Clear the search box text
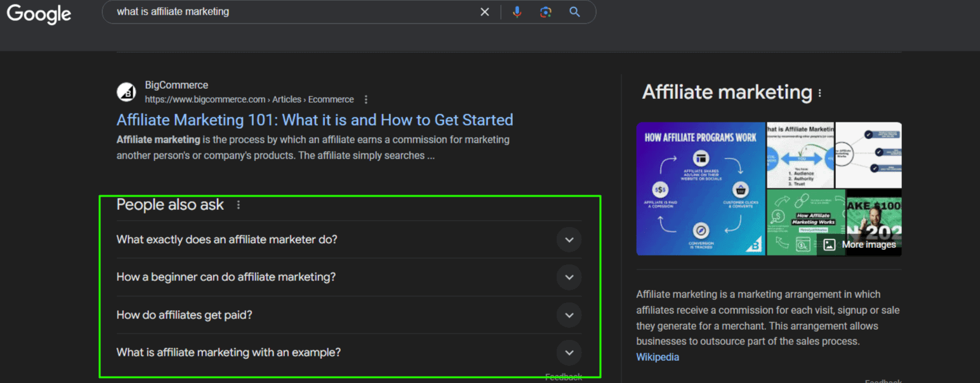The width and height of the screenshot is (980, 383). coord(484,12)
